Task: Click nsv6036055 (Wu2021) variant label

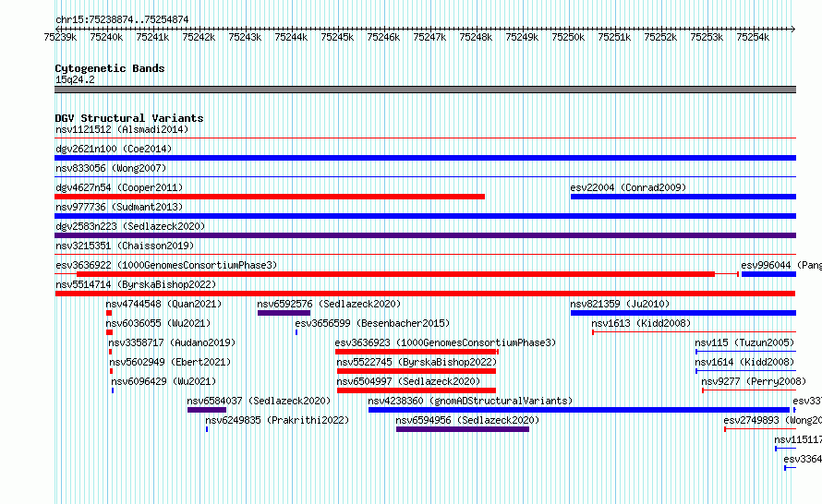Action: (158, 323)
